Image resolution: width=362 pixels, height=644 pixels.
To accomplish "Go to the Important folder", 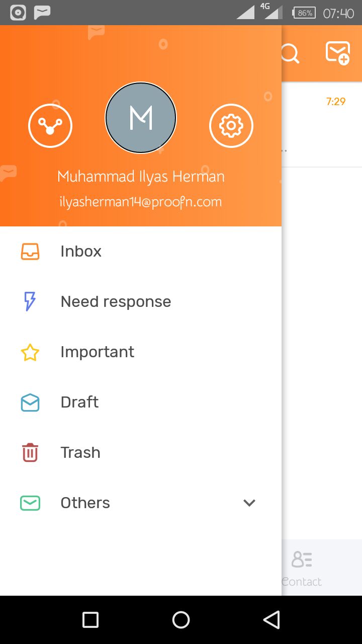I will coord(97,352).
